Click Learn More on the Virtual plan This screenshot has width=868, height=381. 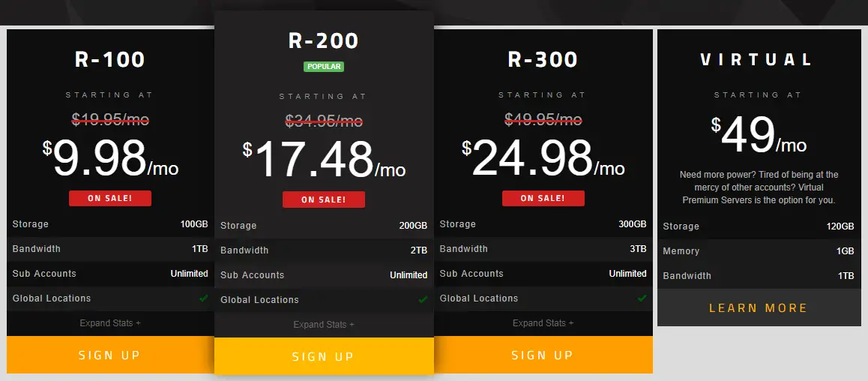[x=759, y=308]
